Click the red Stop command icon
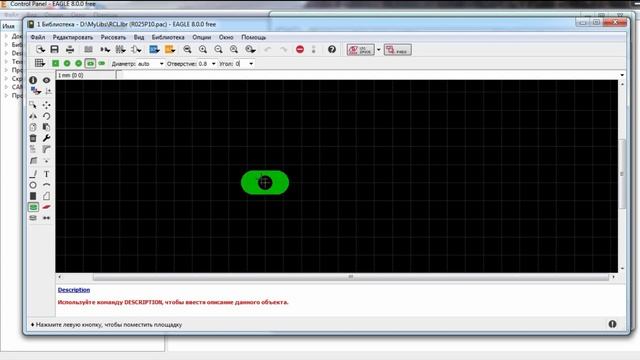Image resolution: width=640 pixels, height=360 pixels. point(300,49)
